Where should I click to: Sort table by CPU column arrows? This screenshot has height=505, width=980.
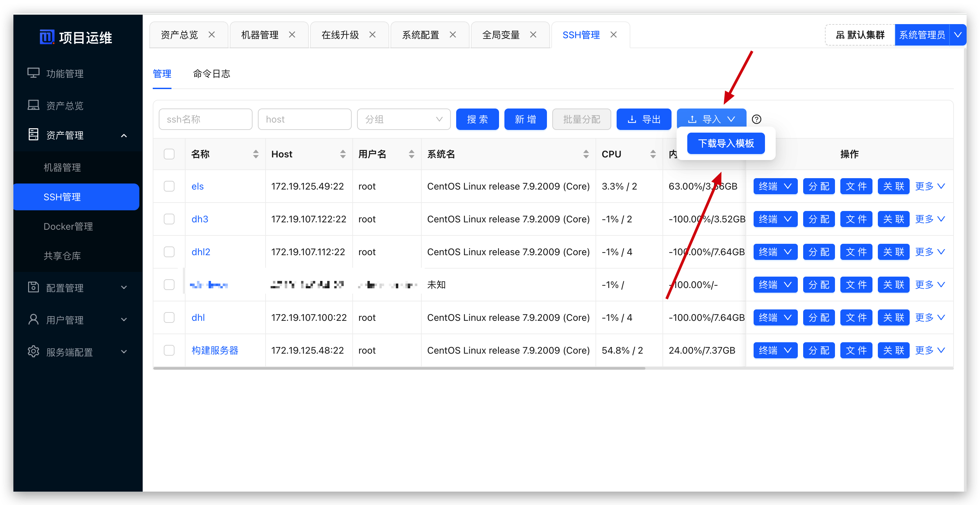(653, 154)
